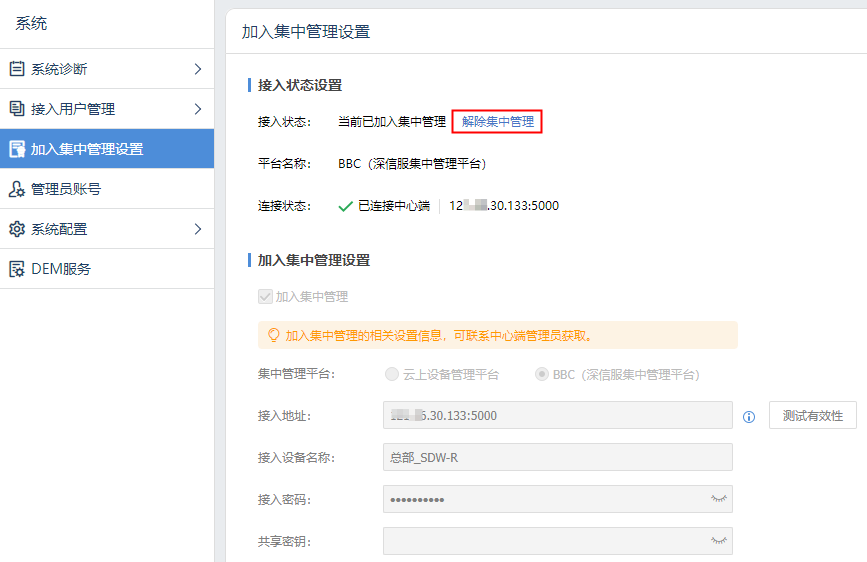Click the 系统配置 gear icon
This screenshot has width=867, height=562.
pyautogui.click(x=16, y=229)
